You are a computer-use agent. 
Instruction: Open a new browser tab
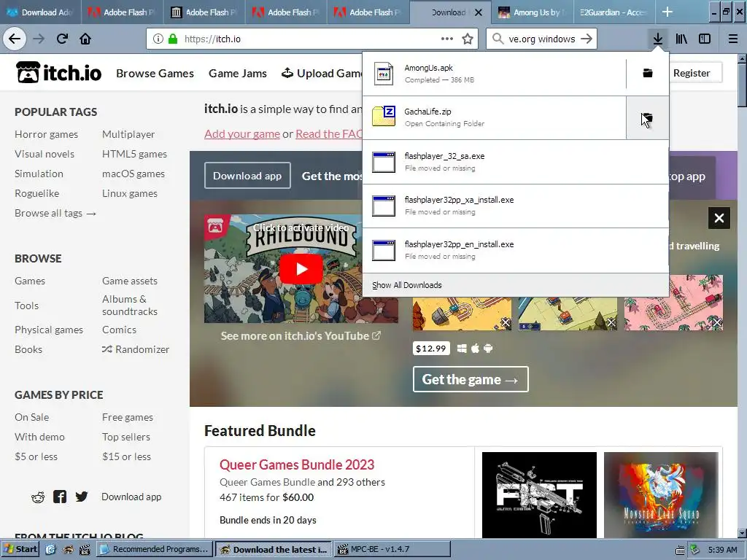click(667, 12)
